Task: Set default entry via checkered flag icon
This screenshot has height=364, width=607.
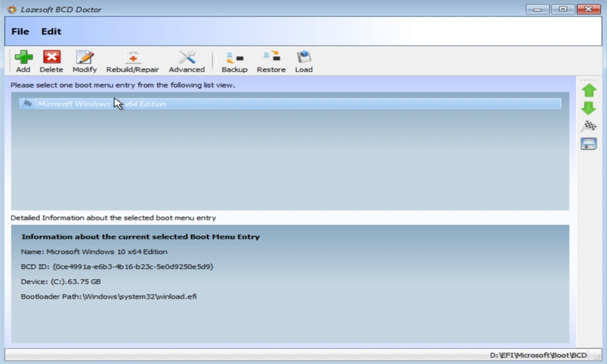Action: pos(589,126)
